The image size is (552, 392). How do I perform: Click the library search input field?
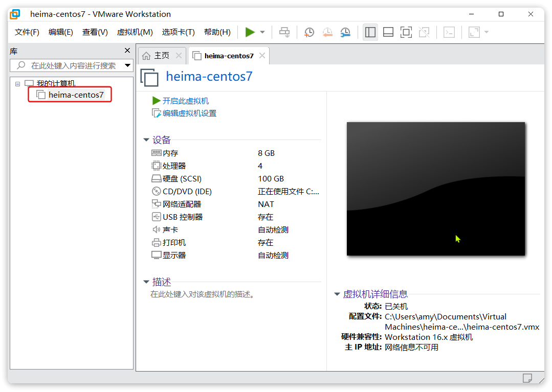[72, 65]
